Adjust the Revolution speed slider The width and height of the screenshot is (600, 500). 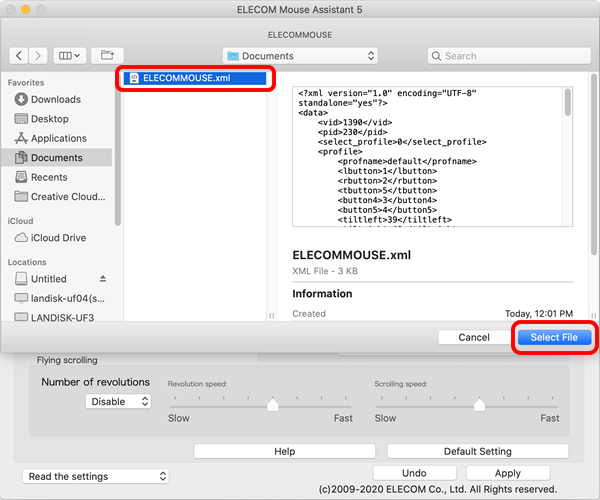click(272, 405)
